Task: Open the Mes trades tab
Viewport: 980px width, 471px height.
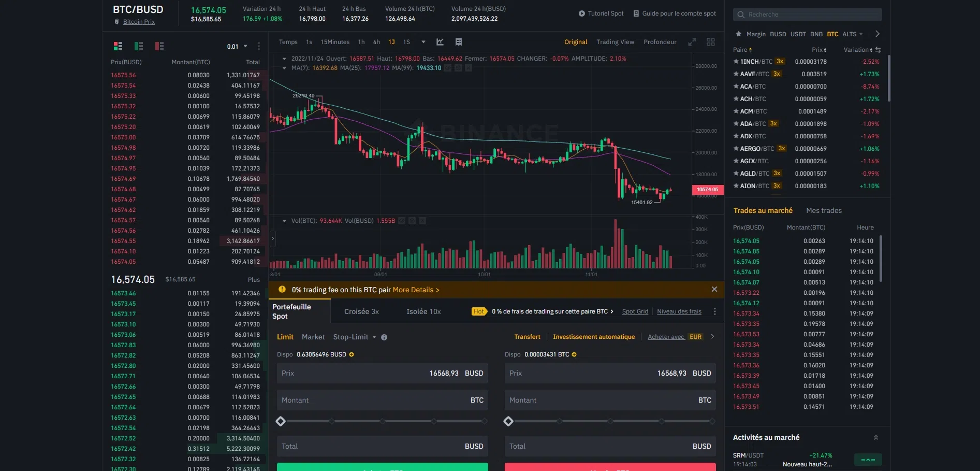Action: [824, 210]
